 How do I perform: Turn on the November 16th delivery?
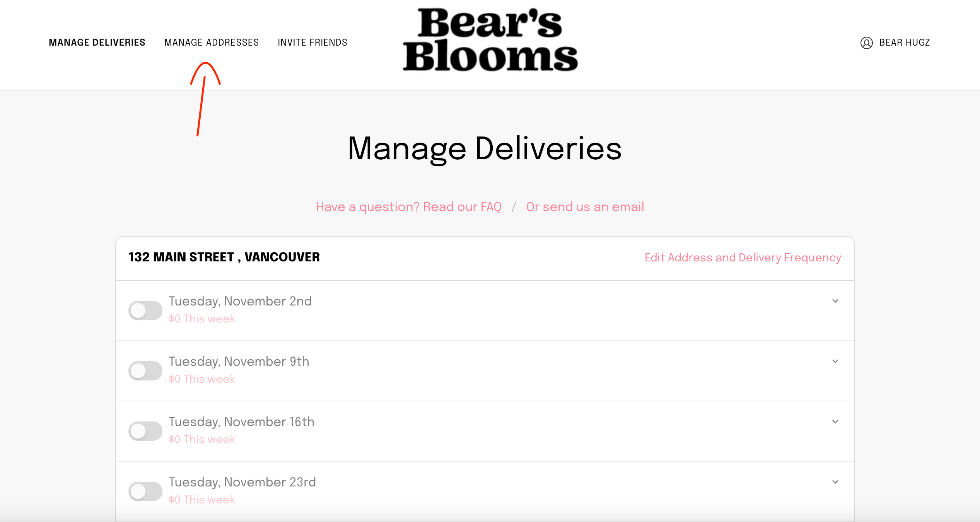pos(145,431)
